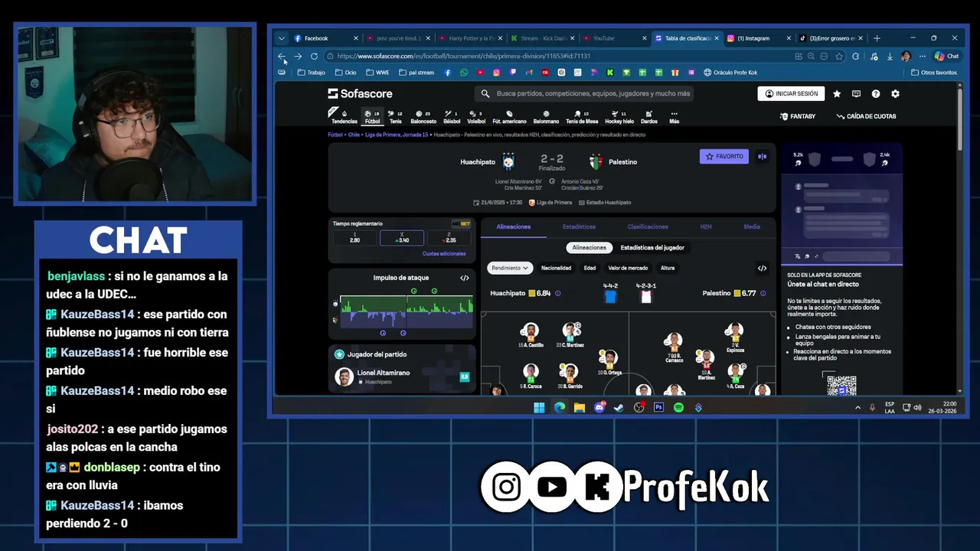Open Spotify from the taskbar

coord(678,408)
